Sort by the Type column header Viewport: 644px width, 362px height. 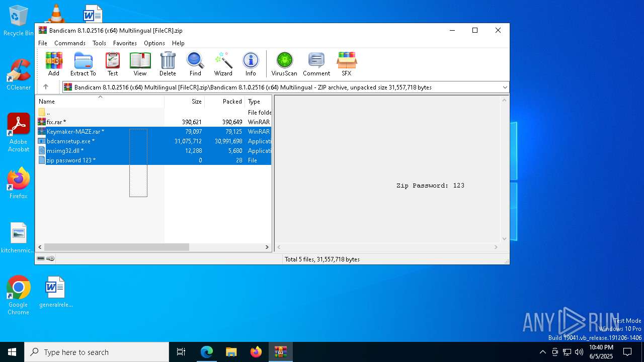pyautogui.click(x=258, y=102)
